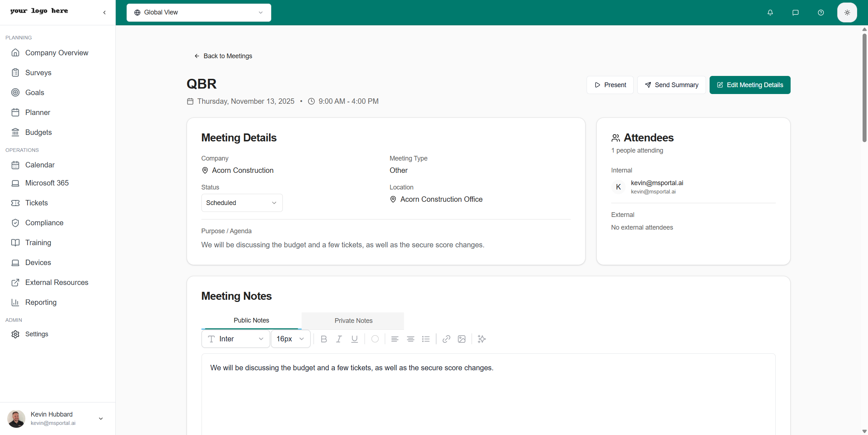Insert an image into the notes
Image resolution: width=868 pixels, height=435 pixels.
coord(461,339)
